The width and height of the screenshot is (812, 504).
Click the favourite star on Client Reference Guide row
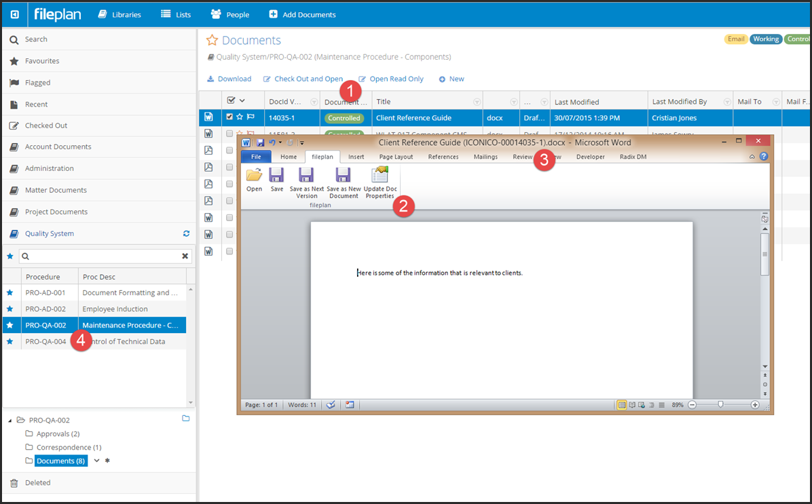(x=240, y=117)
